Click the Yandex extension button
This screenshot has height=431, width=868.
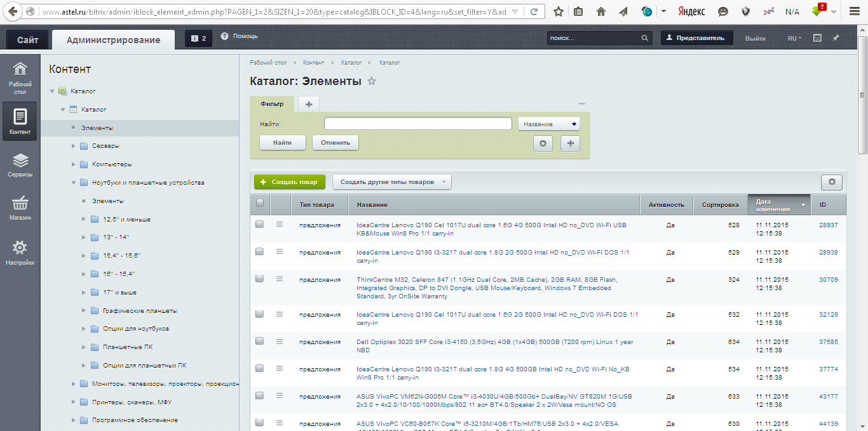[x=691, y=11]
